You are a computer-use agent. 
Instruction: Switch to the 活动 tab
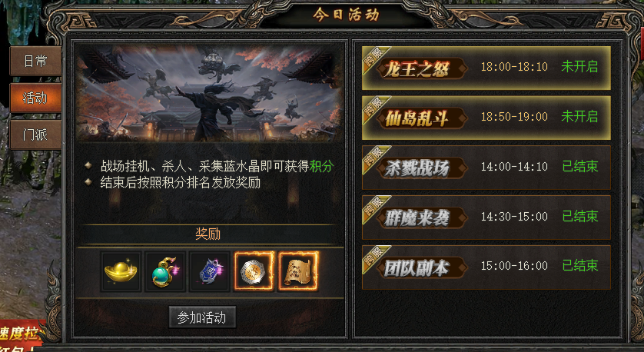click(x=35, y=98)
